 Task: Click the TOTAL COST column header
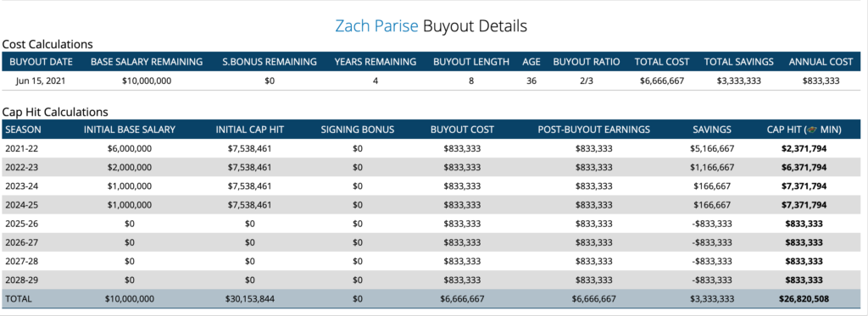click(x=661, y=62)
